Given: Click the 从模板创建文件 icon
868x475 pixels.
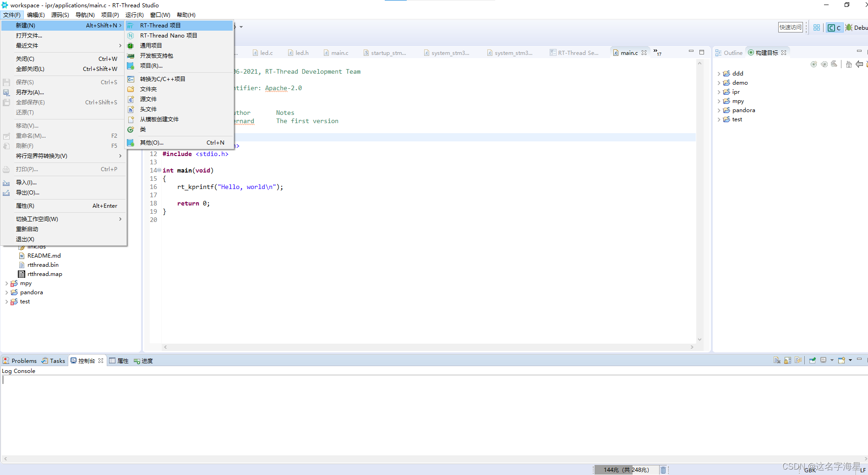Looking at the screenshot, I should 131,119.
